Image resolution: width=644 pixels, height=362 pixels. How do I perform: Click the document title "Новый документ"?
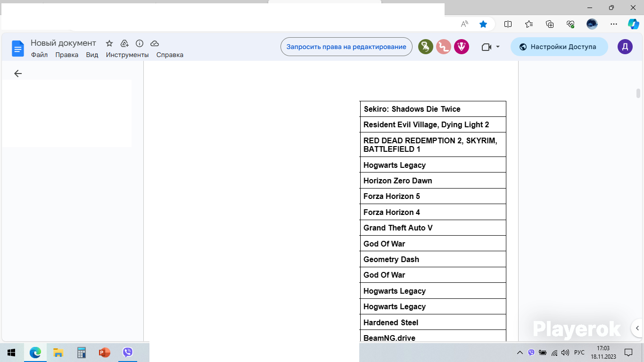pos(64,43)
